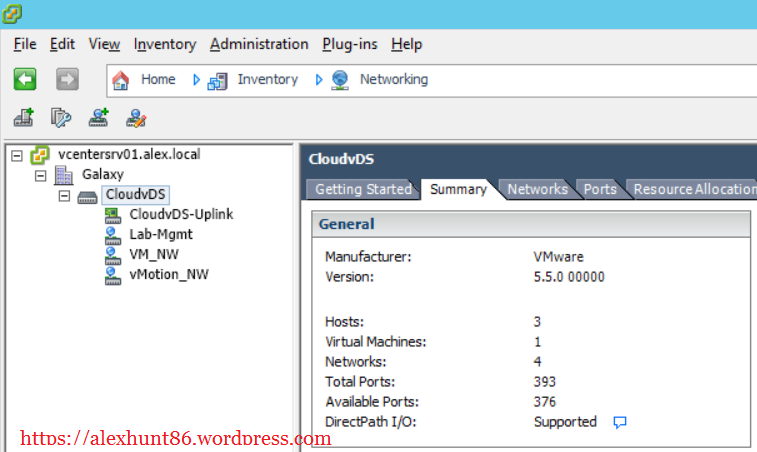This screenshot has height=452, width=757.
Task: Click the new port group toolbar icon
Action: [x=98, y=118]
